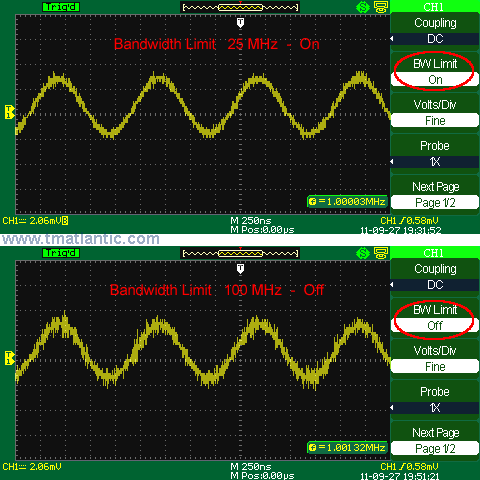Expand the DC coupling selector, upper capture
This screenshot has width=480, height=480.
(x=435, y=39)
